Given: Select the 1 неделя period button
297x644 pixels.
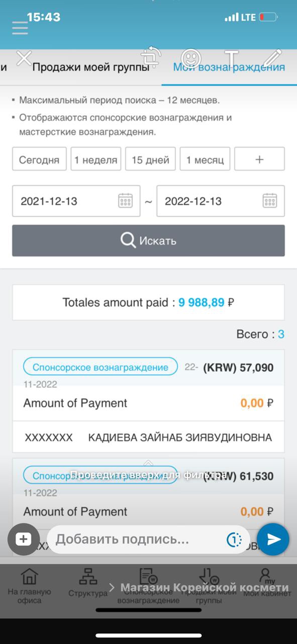Looking at the screenshot, I should click(x=96, y=159).
